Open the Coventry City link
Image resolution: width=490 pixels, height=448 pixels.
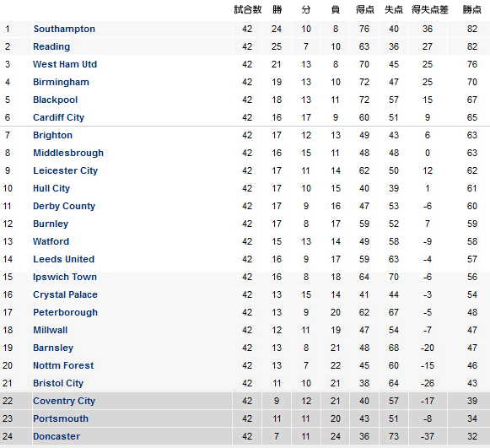click(64, 401)
